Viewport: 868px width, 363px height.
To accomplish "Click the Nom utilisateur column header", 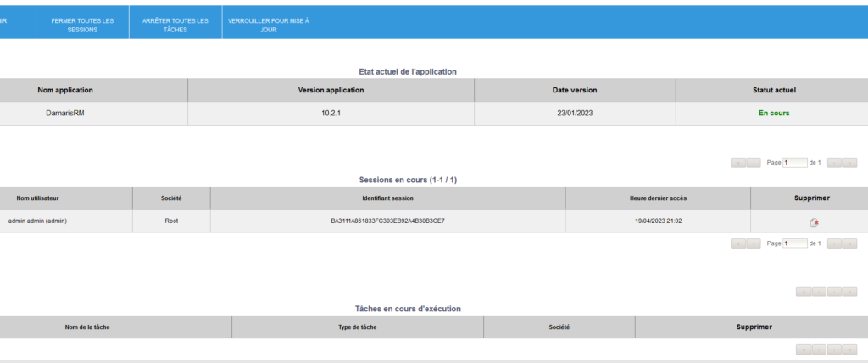I will click(x=38, y=198).
